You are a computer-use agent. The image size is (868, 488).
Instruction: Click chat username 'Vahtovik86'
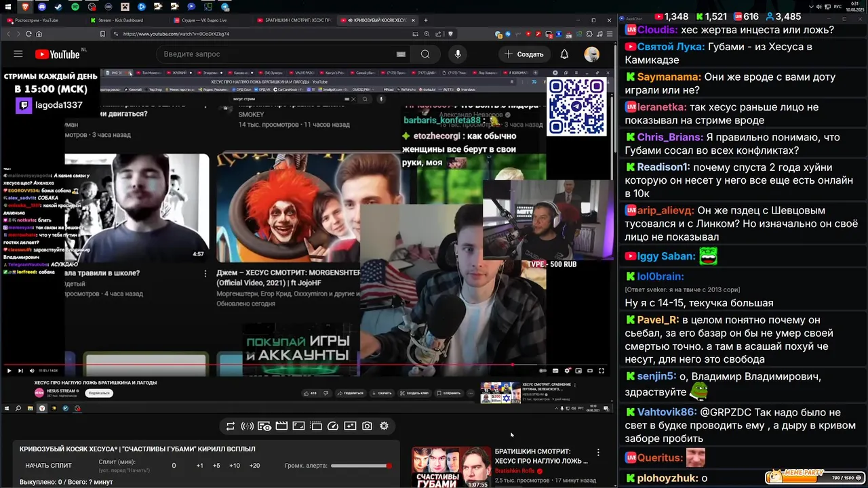pos(667,412)
